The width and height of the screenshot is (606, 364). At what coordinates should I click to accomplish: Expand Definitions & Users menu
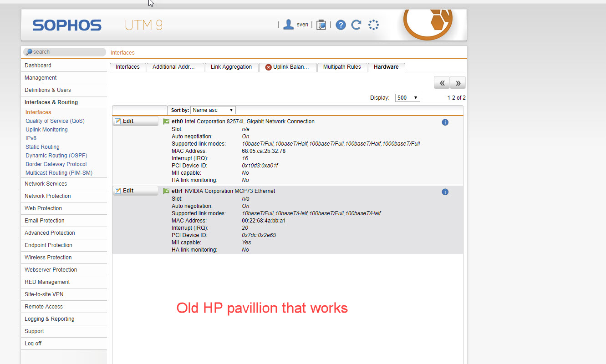64,90
